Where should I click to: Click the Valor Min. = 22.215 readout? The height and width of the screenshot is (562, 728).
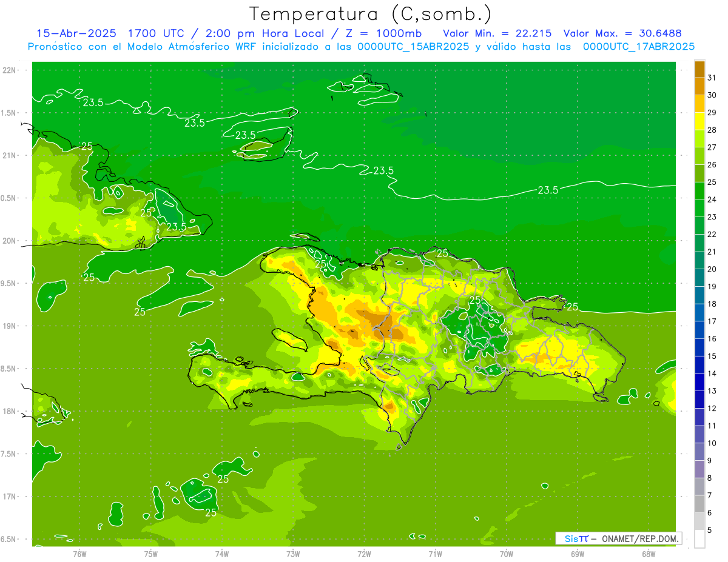coord(497,33)
